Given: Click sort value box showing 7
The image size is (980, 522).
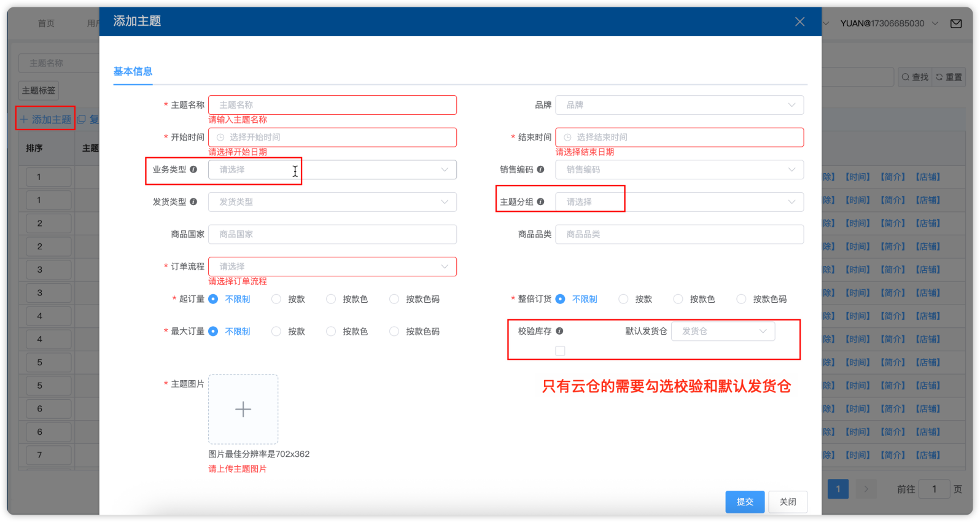Looking at the screenshot, I should pos(49,455).
